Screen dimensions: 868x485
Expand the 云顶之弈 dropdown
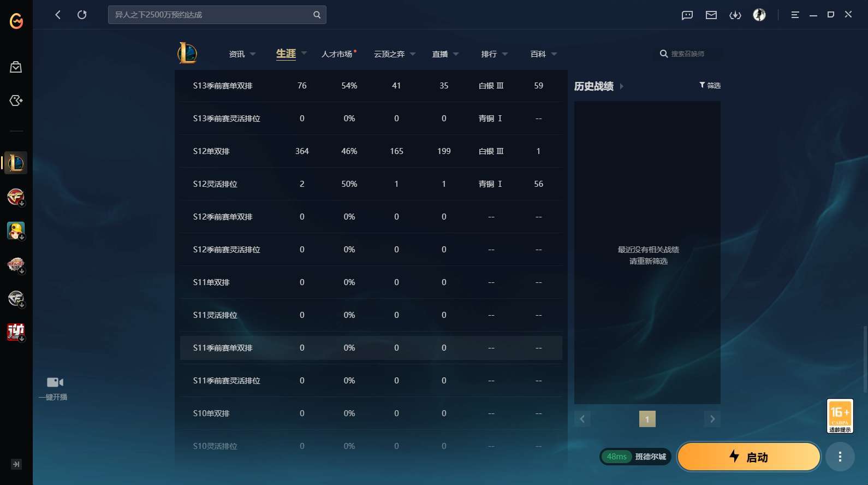[x=413, y=54]
